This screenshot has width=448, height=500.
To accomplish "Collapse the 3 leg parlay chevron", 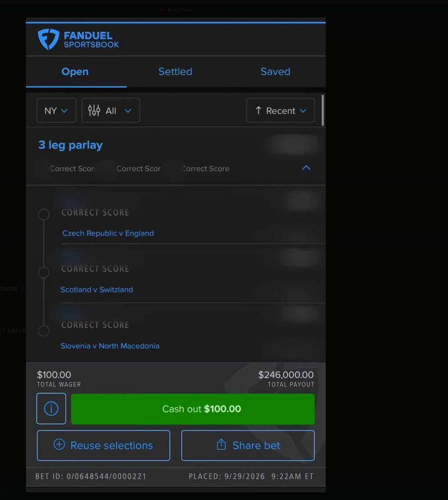I will (306, 168).
